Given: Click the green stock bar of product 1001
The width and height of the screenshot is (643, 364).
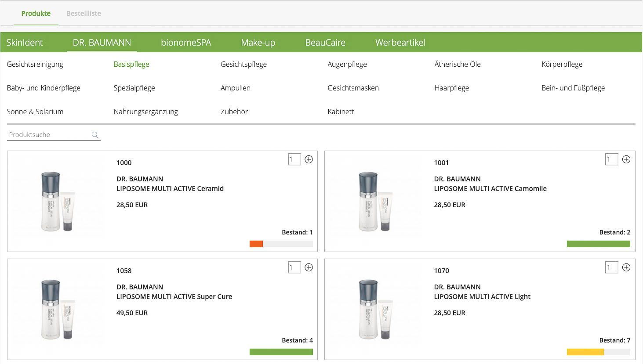Looking at the screenshot, I should pos(599,244).
